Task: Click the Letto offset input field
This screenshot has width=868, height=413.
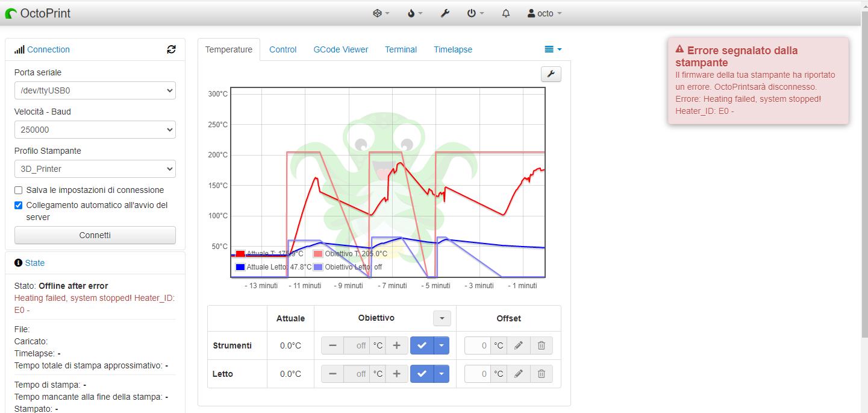Action: click(x=478, y=374)
